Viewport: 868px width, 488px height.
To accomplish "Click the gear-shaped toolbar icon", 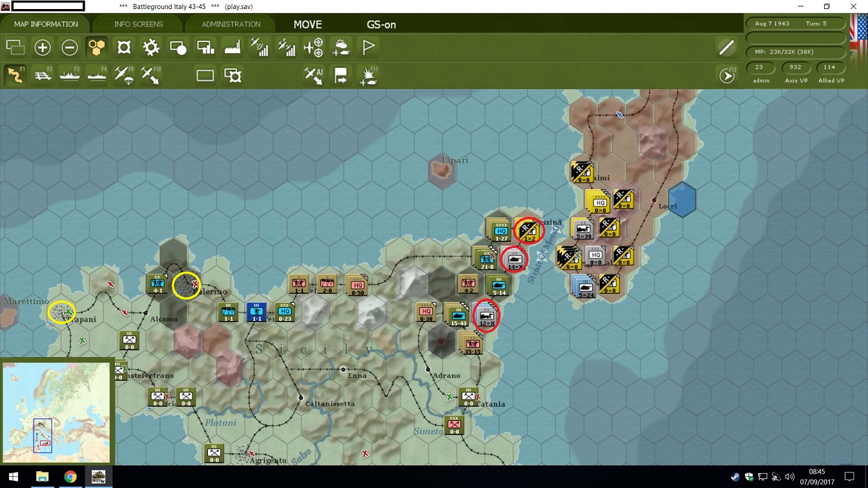I will [151, 47].
